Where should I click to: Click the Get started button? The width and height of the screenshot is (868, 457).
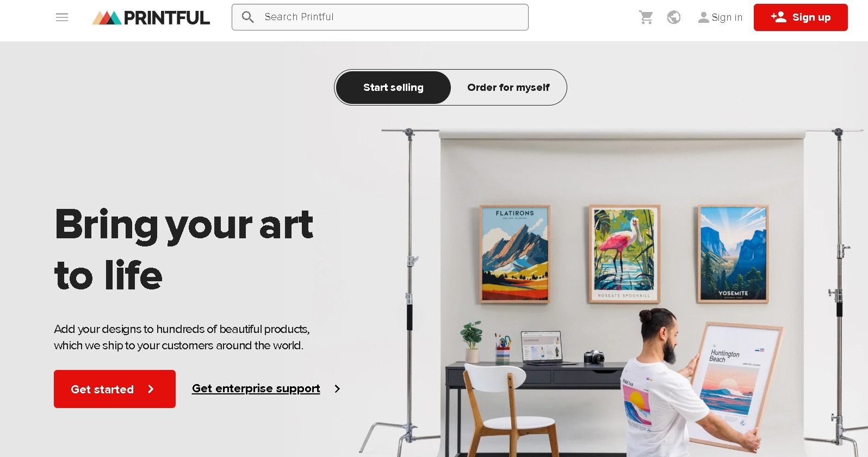point(115,389)
